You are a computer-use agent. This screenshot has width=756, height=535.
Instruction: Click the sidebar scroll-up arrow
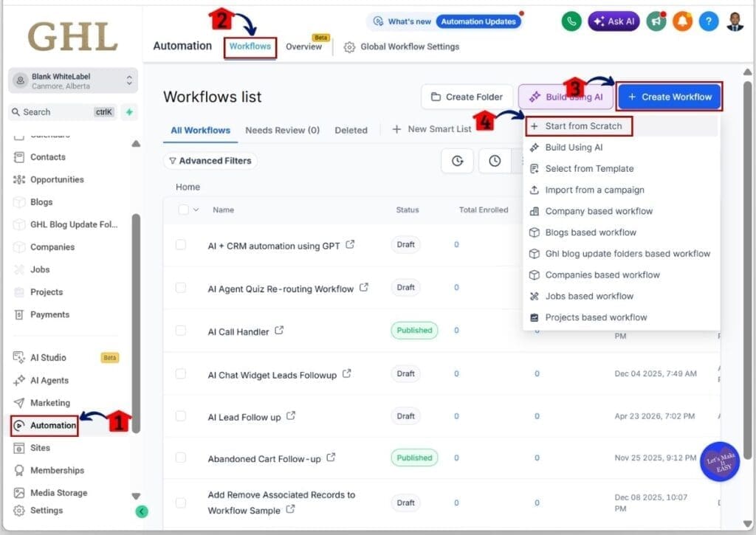pyautogui.click(x=136, y=144)
